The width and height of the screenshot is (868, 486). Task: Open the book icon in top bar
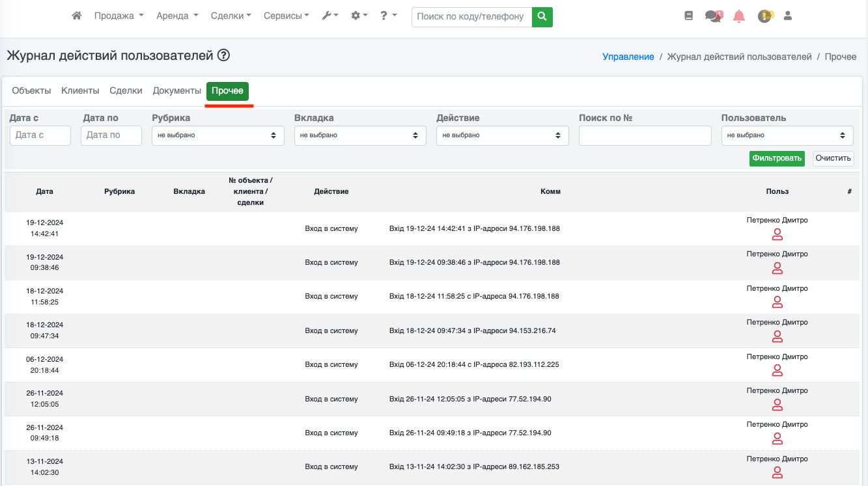coord(689,16)
